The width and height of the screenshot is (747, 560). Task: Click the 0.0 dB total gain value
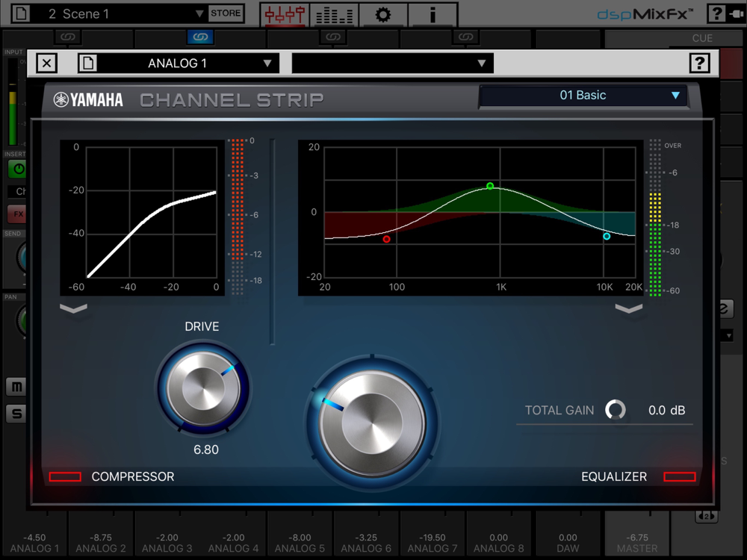click(x=666, y=410)
